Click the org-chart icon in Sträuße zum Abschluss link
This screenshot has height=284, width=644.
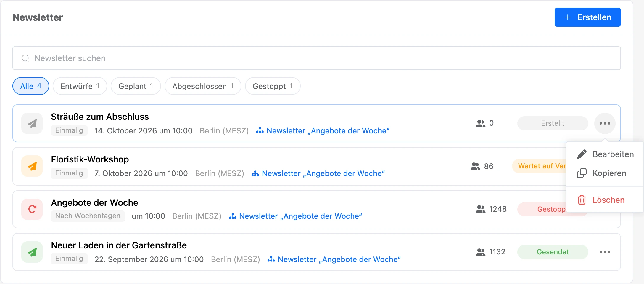point(260,130)
